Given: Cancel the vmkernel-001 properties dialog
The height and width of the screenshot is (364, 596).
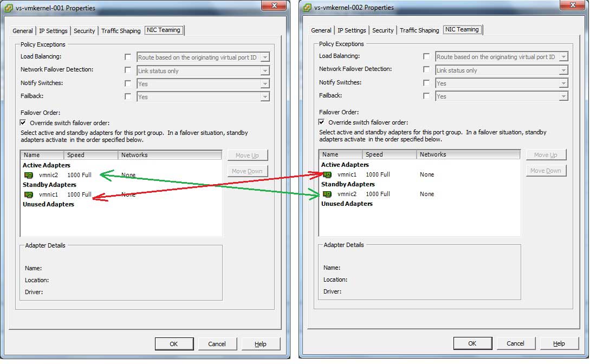Looking at the screenshot, I should coord(217,344).
